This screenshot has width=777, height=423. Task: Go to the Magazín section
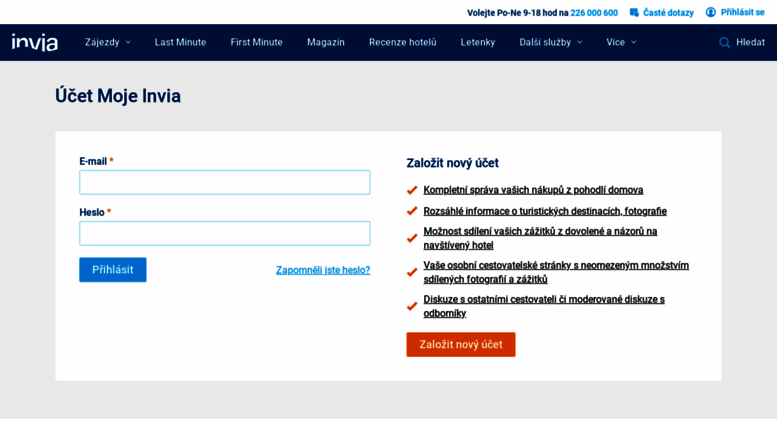(x=326, y=43)
